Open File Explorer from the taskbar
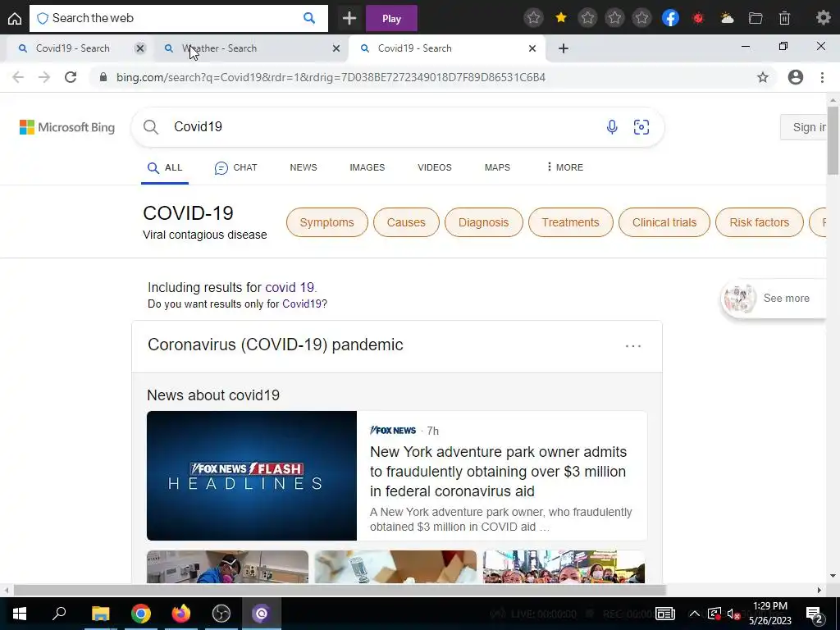This screenshot has height=630, width=840. point(100,614)
